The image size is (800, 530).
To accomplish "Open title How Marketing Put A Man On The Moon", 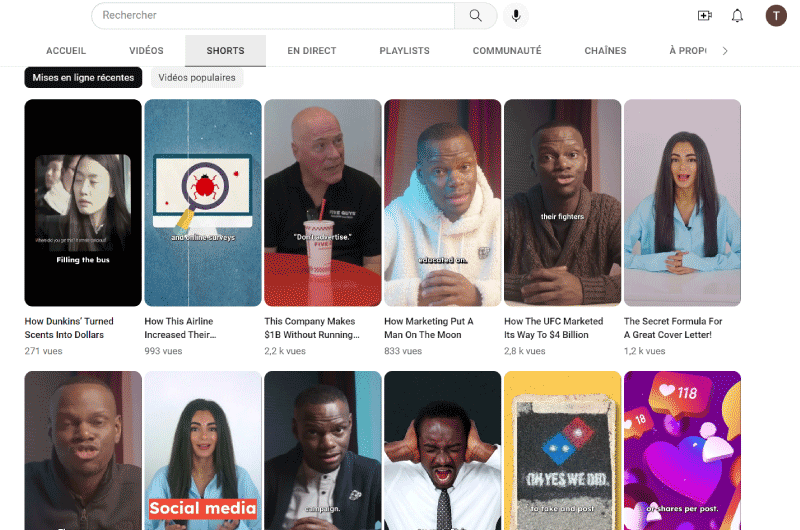I will point(429,328).
